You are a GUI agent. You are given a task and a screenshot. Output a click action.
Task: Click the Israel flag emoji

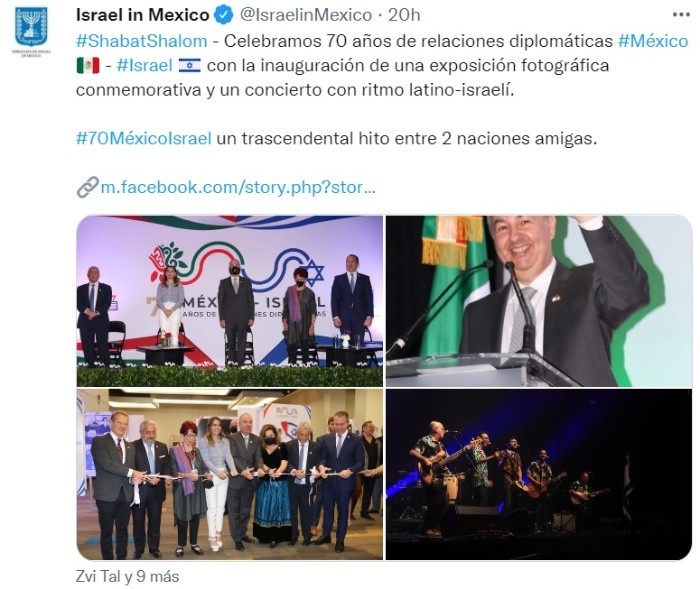(x=190, y=66)
